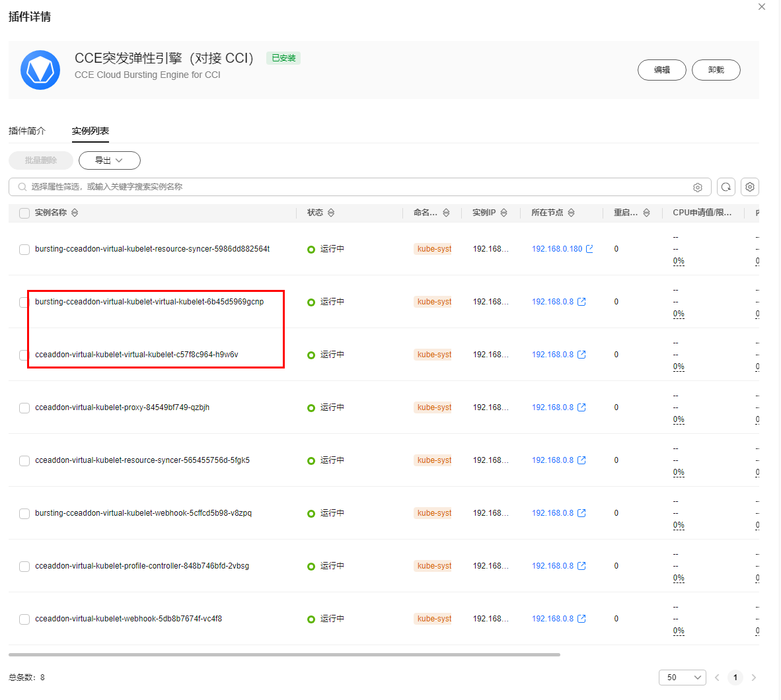Click the magnifier search icon

point(22,187)
